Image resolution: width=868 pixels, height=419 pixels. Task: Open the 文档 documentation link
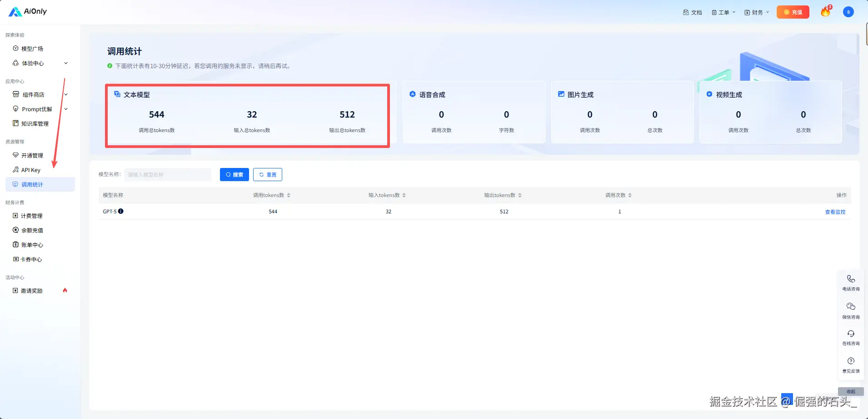(692, 12)
